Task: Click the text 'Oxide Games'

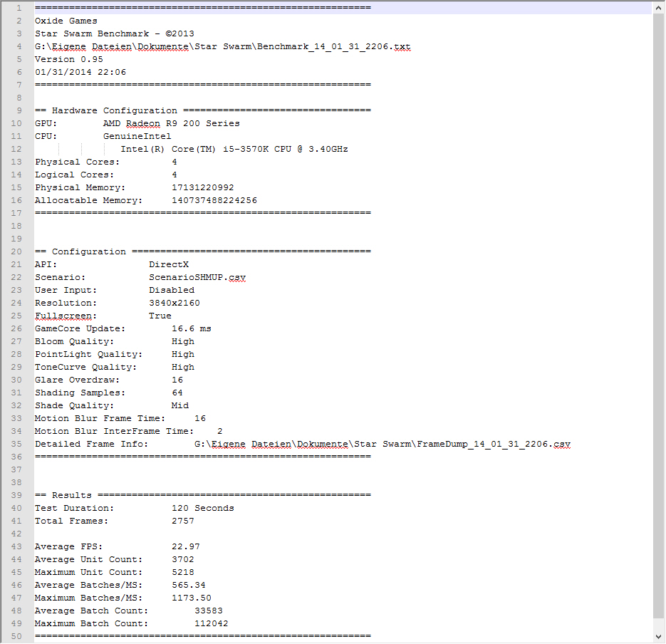Action: coord(66,21)
